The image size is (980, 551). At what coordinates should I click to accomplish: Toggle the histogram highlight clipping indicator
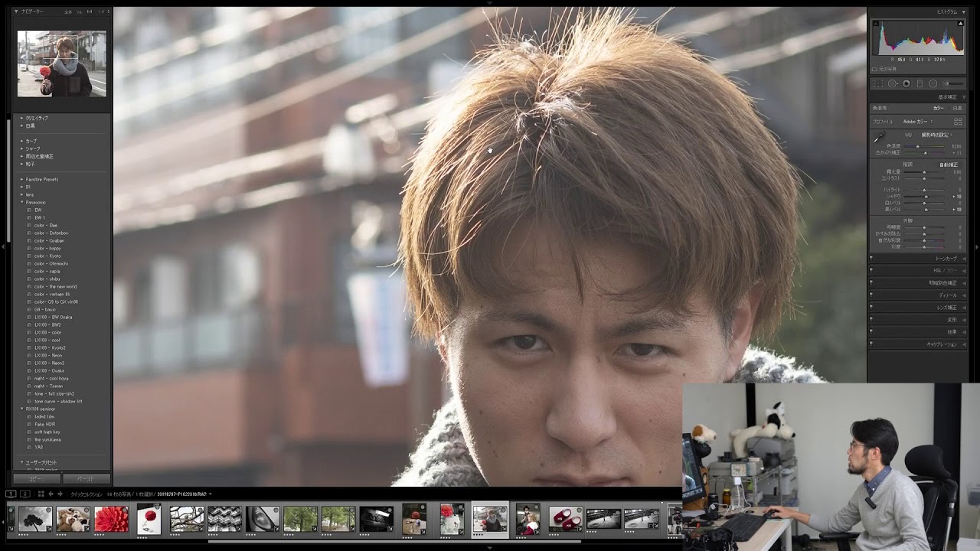[x=961, y=23]
